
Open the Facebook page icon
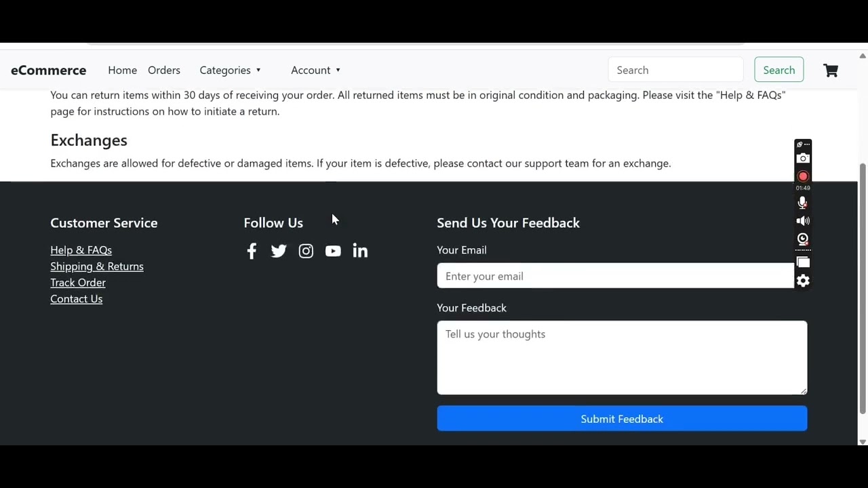[x=252, y=251]
